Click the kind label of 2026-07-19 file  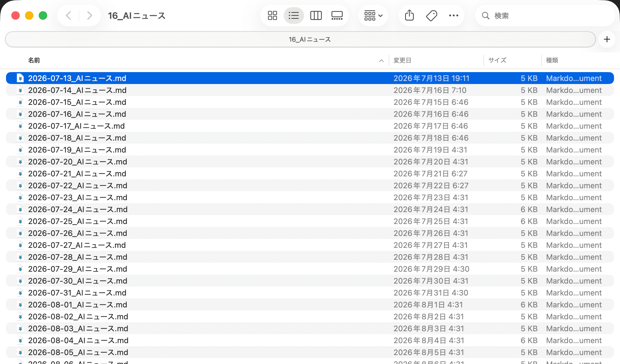(x=574, y=150)
